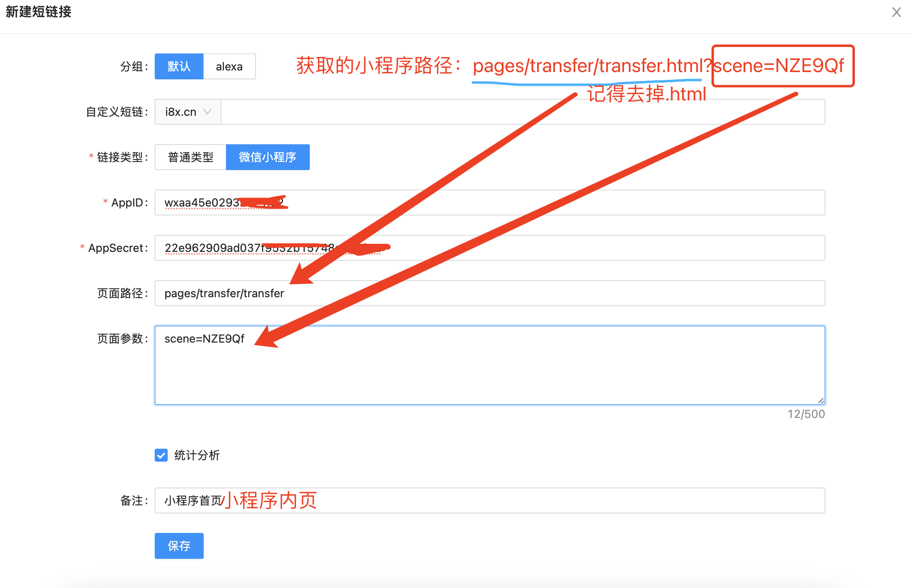Choose 普通类型 link type
Viewport: 912px width, 588px height.
pos(190,157)
